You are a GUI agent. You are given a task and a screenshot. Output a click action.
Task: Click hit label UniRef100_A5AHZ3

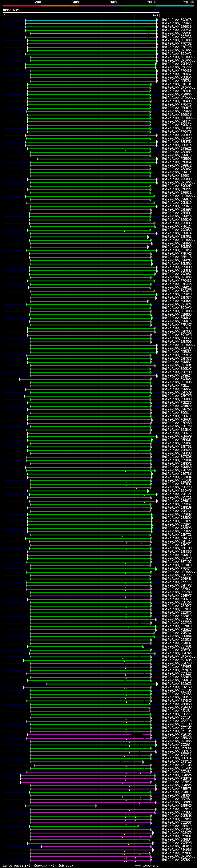pos(177,108)
